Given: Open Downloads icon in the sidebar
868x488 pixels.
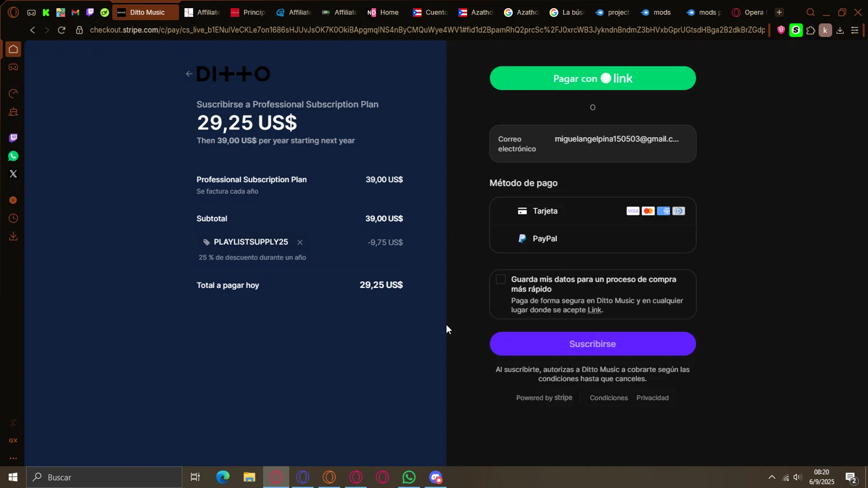Looking at the screenshot, I should tap(13, 236).
